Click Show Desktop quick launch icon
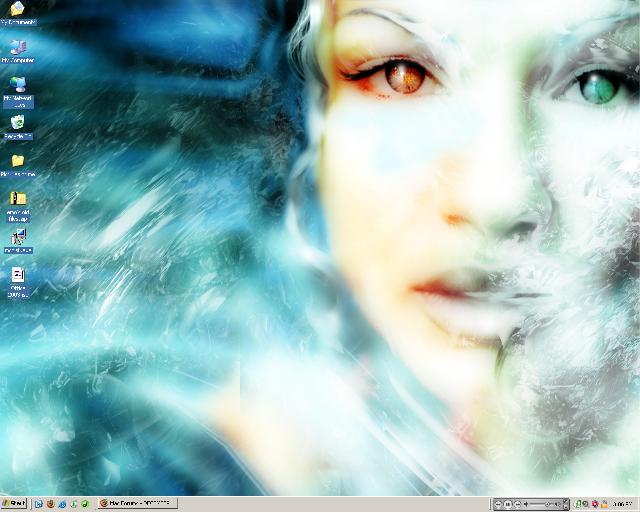The width and height of the screenshot is (640, 513). click(38, 504)
